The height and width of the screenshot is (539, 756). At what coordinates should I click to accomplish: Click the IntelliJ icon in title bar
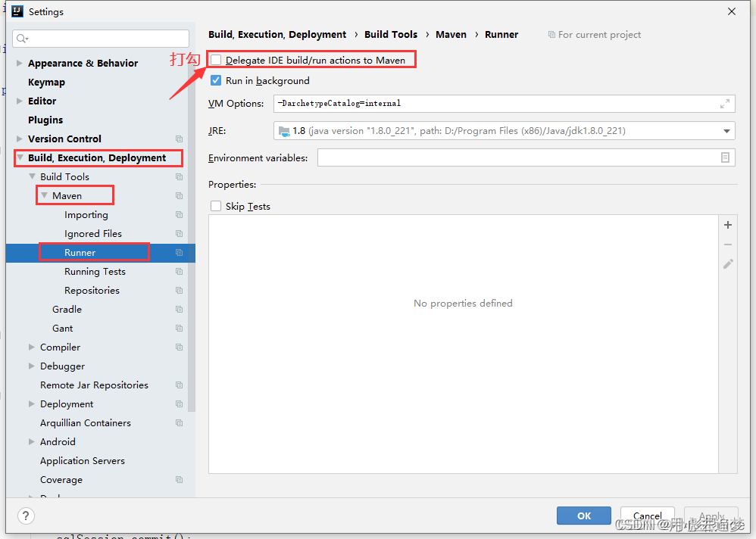pos(17,11)
